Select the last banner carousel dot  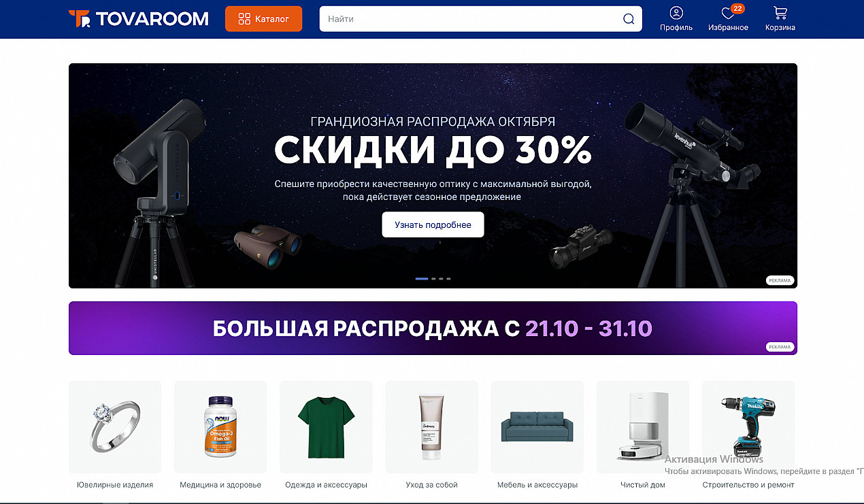tap(448, 279)
